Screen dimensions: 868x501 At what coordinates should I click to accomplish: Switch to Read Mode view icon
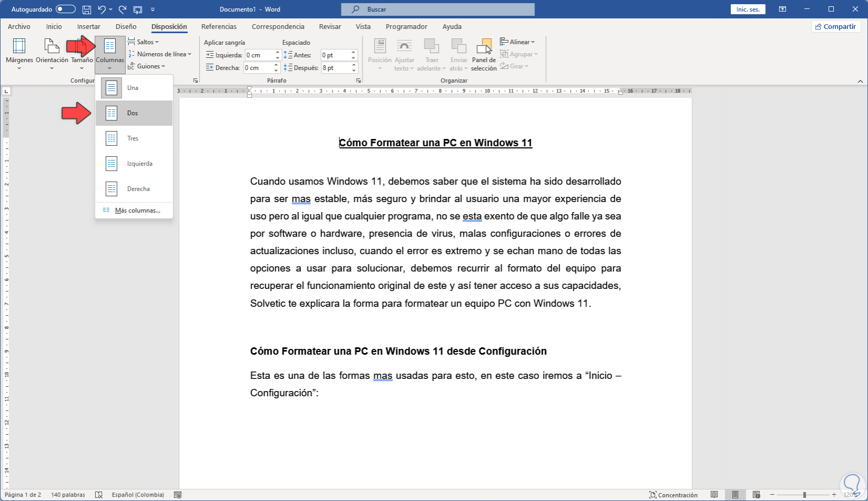[714, 495]
